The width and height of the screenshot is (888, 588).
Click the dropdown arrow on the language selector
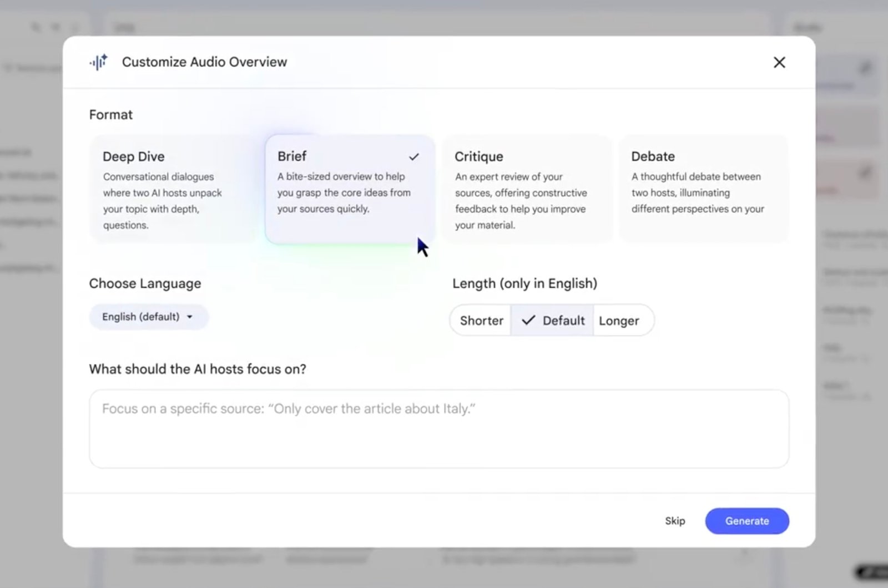[190, 317]
